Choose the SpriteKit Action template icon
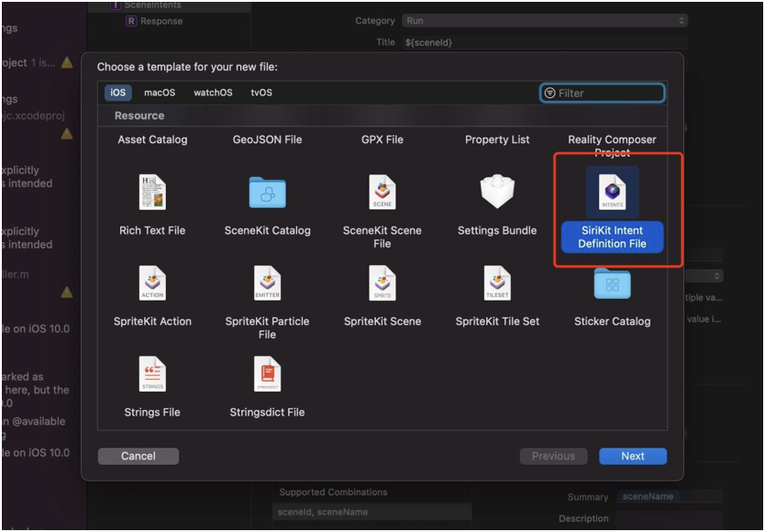 [x=152, y=283]
